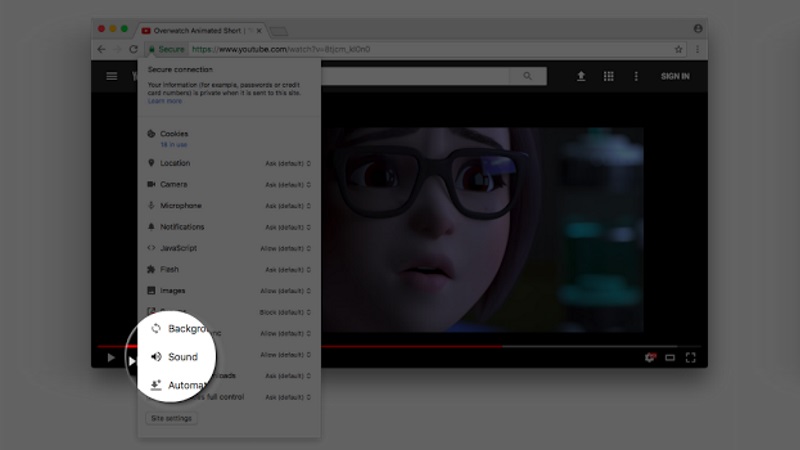Click the Learn more link
Image resolution: width=800 pixels, height=450 pixels.
(165, 101)
